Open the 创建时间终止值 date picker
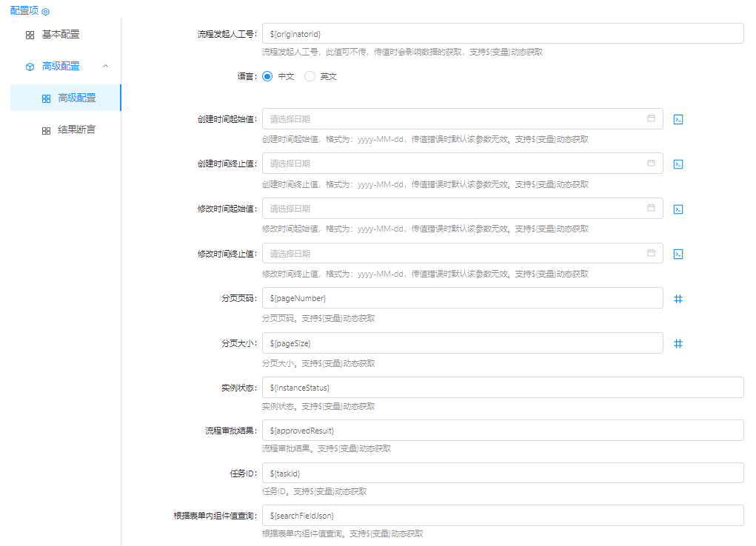Screen dimensions: 756x546 (x=459, y=164)
